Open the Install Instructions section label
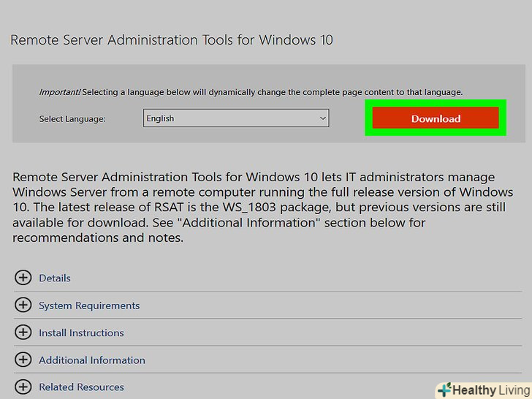The width and height of the screenshot is (532, 399). pyautogui.click(x=81, y=332)
